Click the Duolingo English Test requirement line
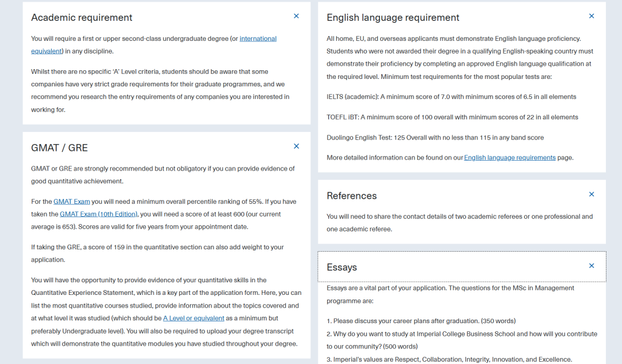The width and height of the screenshot is (622, 364). pos(435,138)
